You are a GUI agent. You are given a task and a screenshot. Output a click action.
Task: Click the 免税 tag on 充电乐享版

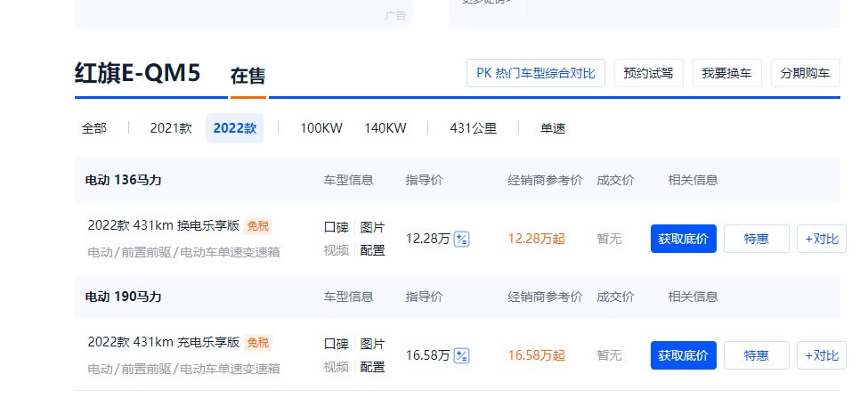[x=258, y=342]
